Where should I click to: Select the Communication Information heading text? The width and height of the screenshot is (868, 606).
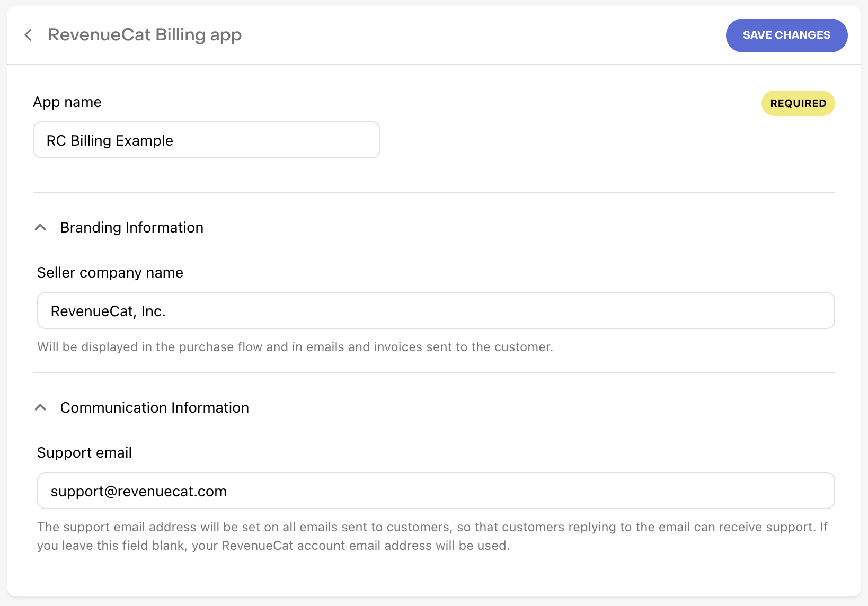155,407
